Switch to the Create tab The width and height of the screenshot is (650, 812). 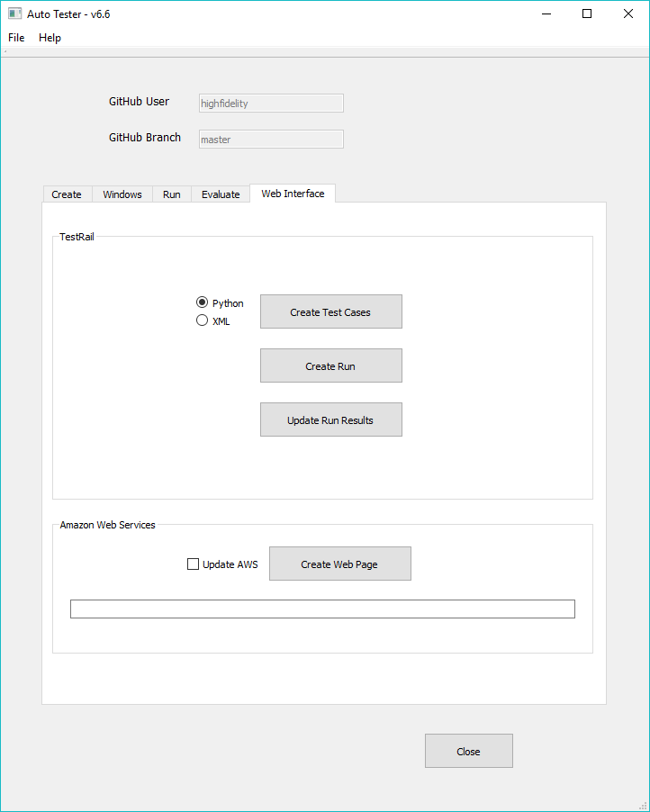tap(67, 194)
